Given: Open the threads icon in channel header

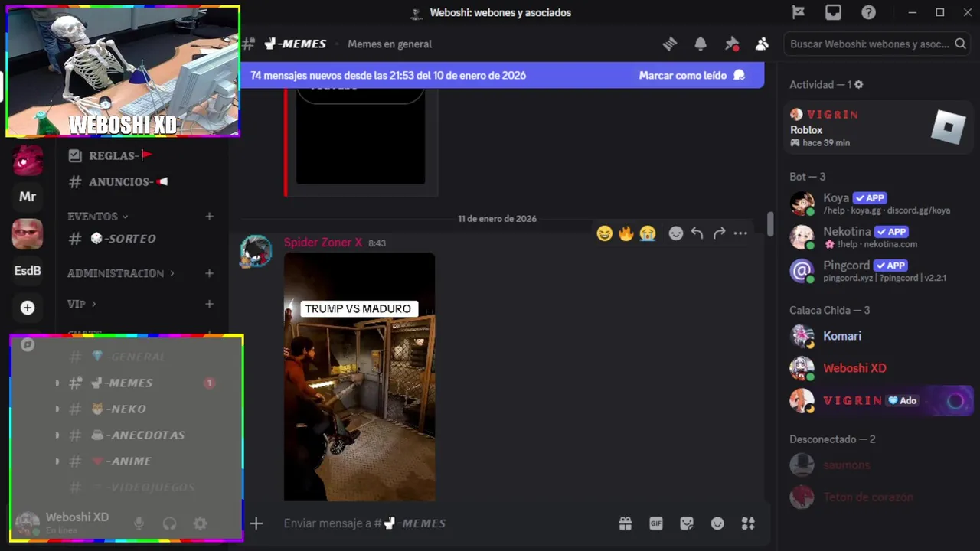Looking at the screenshot, I should tap(670, 44).
